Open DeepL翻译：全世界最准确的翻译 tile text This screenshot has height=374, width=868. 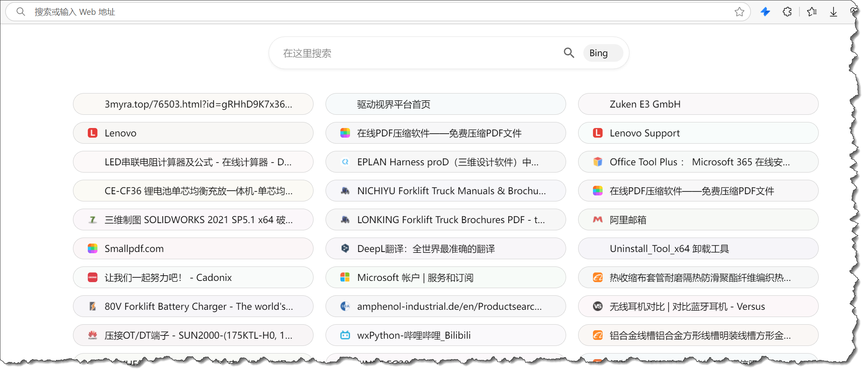point(426,249)
